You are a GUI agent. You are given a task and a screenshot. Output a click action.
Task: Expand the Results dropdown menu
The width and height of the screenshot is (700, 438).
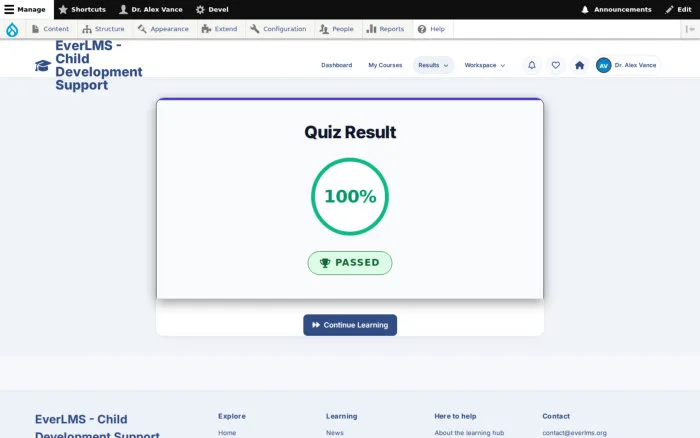[433, 65]
